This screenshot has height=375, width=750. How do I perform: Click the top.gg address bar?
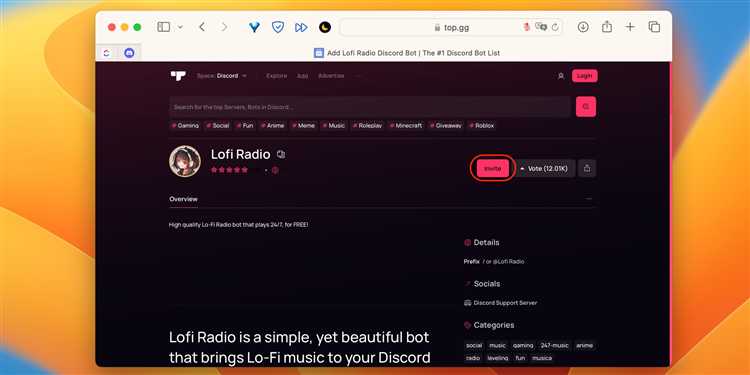tap(451, 27)
